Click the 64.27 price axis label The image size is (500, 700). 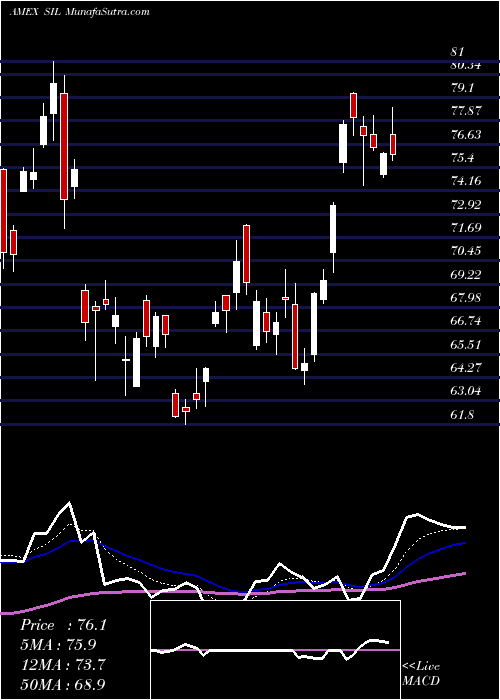point(466,368)
